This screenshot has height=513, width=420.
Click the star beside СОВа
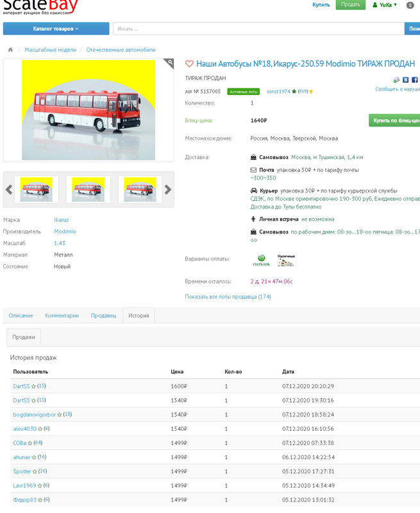[x=29, y=443]
